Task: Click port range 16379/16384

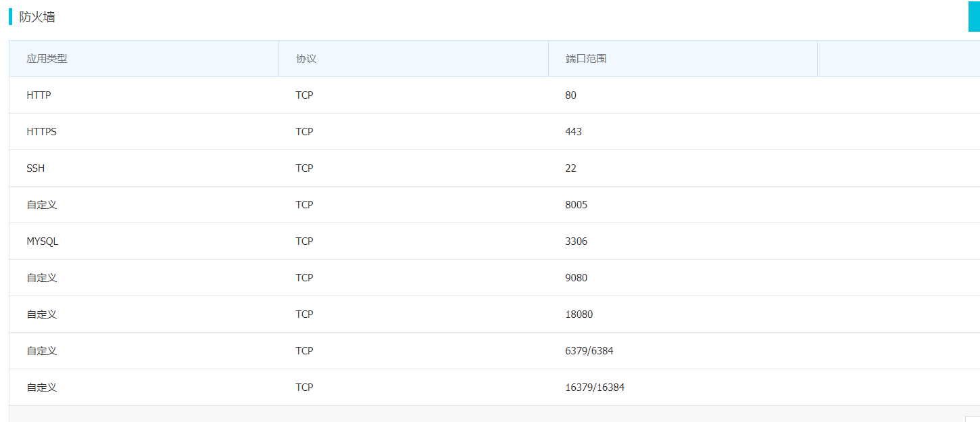Action: click(x=595, y=388)
